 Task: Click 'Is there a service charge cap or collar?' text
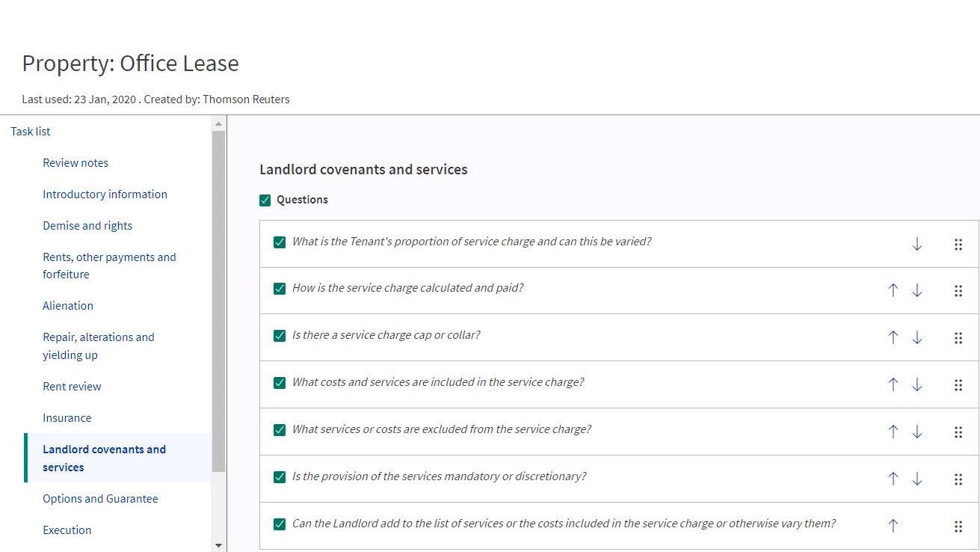click(386, 335)
